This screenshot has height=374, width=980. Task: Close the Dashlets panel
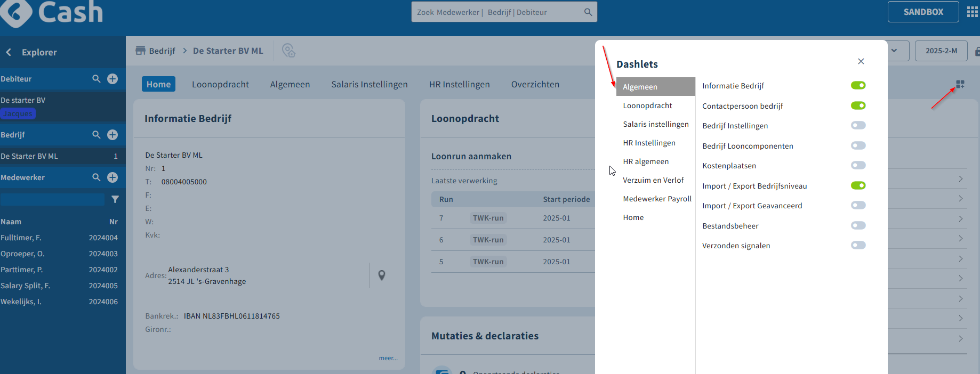coord(861,61)
